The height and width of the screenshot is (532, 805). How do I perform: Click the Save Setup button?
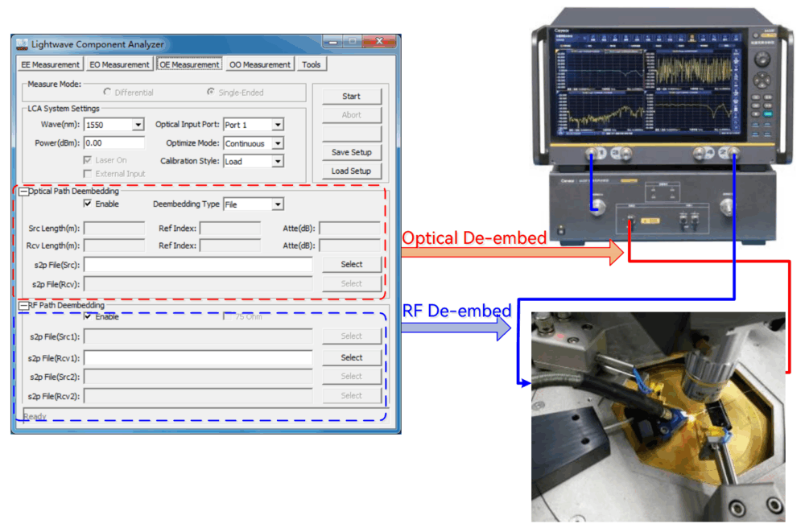[351, 152]
